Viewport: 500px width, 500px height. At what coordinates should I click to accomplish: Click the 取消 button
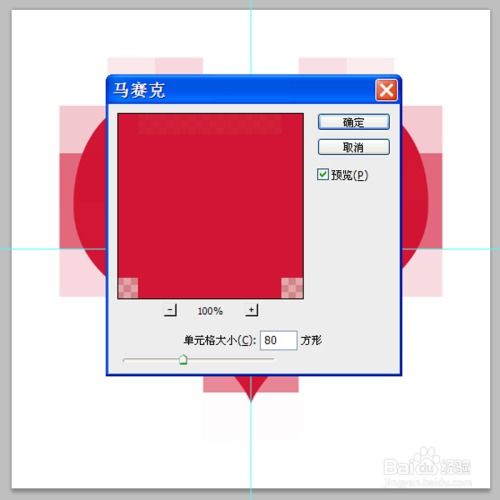click(354, 147)
